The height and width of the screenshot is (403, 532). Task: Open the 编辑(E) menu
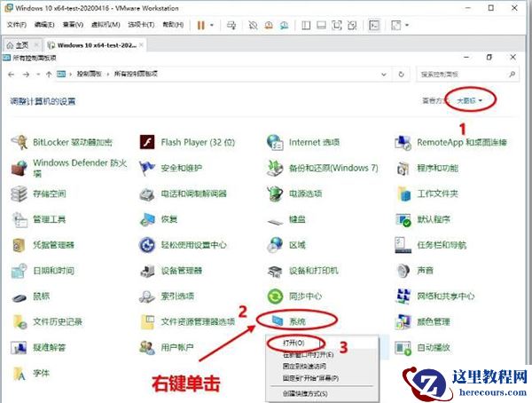pos(44,25)
